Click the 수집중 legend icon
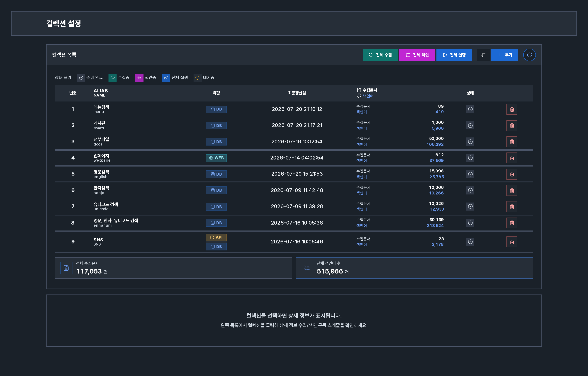This screenshot has width=588, height=376. [113, 78]
